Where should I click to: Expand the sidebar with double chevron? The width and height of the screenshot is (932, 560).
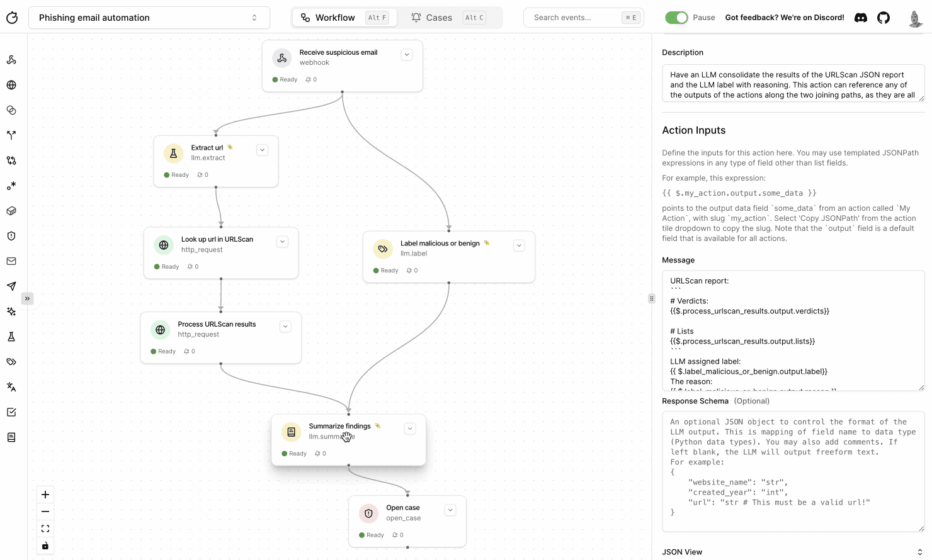[x=27, y=299]
